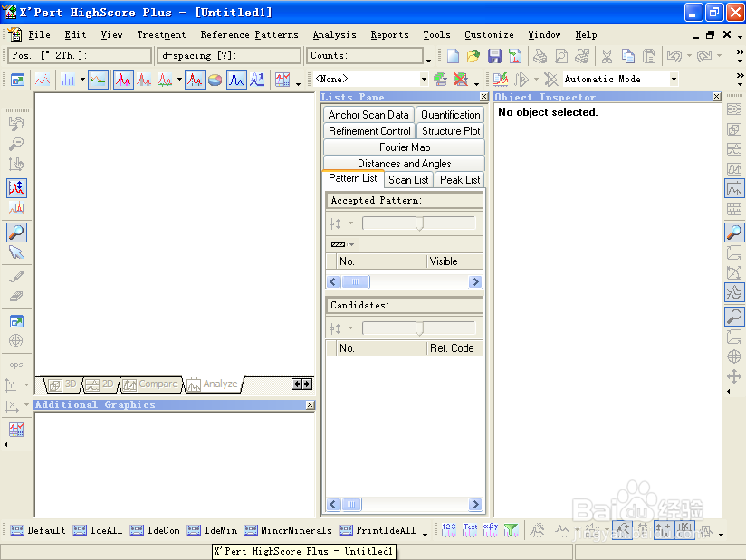
Task: Click the Copy icon in the toolbar
Action: (628, 56)
